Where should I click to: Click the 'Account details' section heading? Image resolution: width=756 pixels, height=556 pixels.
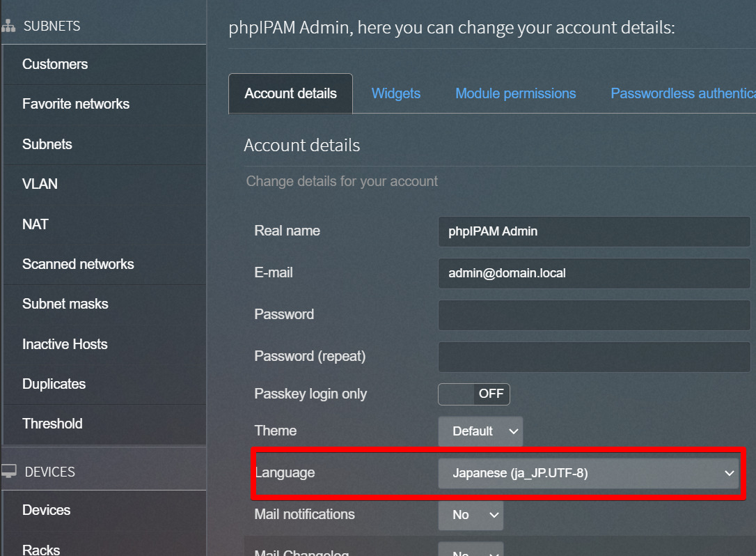302,146
